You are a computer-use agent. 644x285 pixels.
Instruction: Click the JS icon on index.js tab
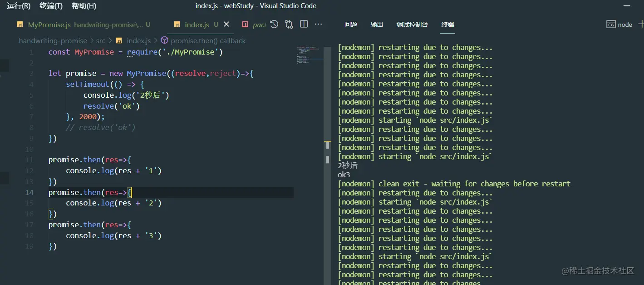[x=177, y=25]
